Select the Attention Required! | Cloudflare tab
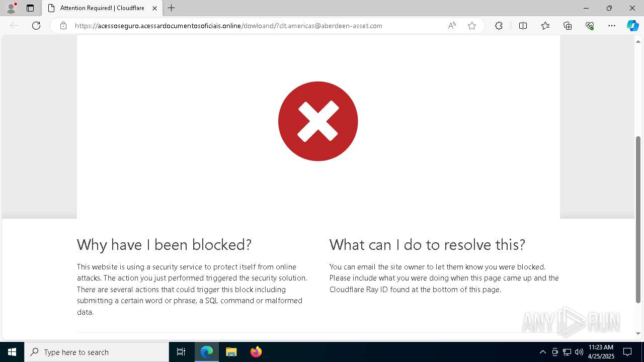This screenshot has height=362, width=644. coord(102,8)
